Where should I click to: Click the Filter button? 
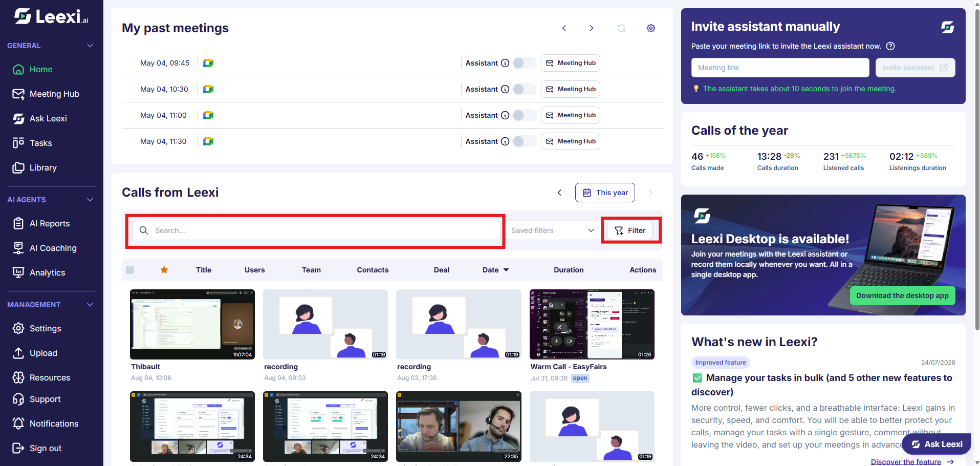[x=630, y=230]
